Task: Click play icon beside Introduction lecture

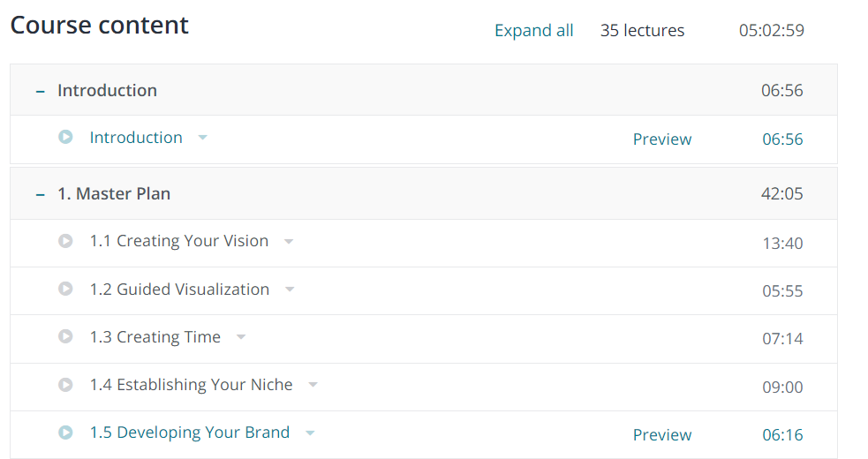Action: coord(65,138)
